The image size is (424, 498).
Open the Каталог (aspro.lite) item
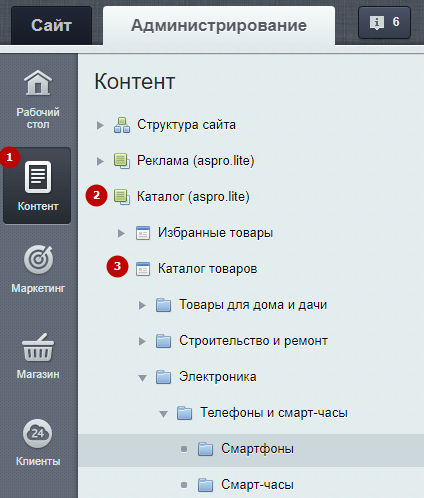coord(193,197)
